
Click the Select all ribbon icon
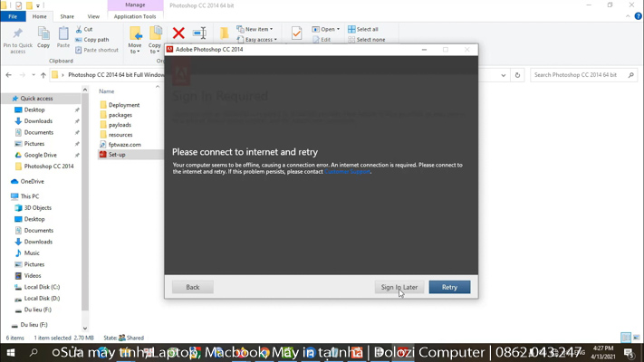(x=352, y=29)
